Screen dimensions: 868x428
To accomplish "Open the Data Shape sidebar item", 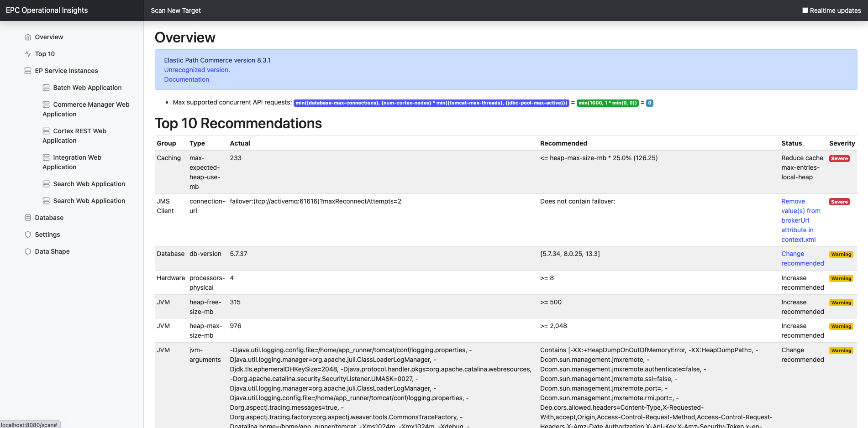I will 52,251.
